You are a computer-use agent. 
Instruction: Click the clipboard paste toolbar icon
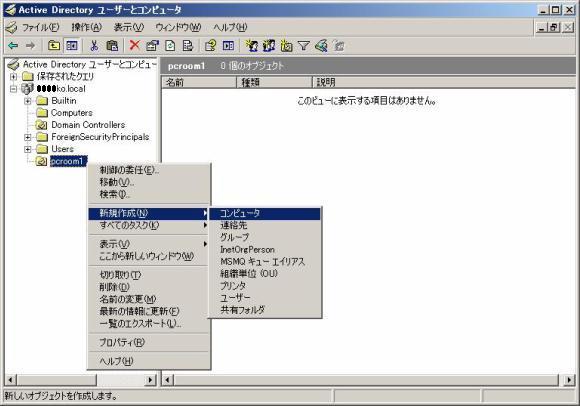point(112,46)
